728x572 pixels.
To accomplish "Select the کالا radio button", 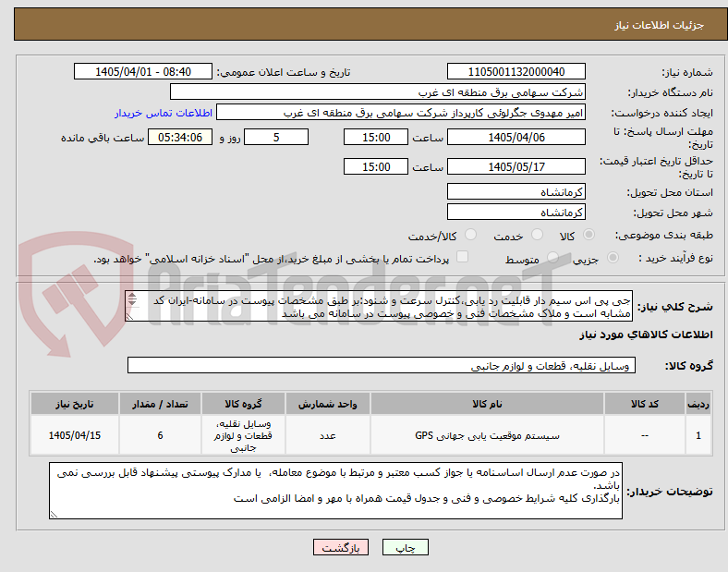I will pos(588,235).
